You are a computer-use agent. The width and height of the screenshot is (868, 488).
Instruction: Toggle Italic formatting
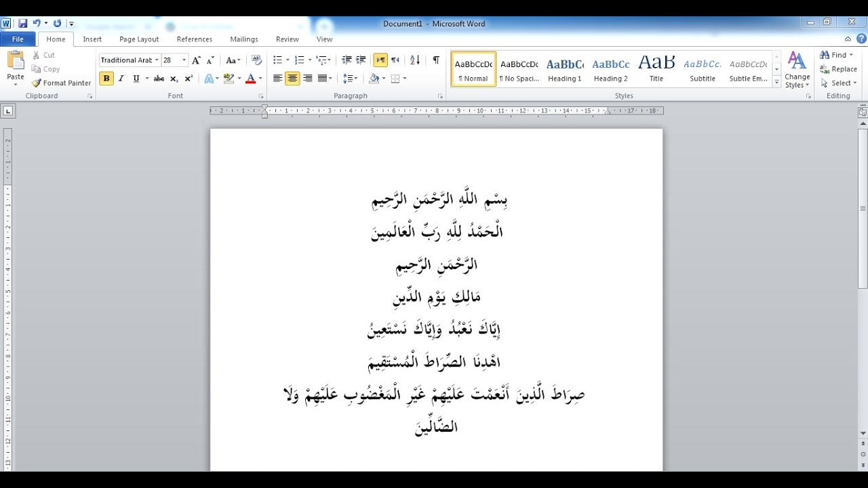click(121, 79)
